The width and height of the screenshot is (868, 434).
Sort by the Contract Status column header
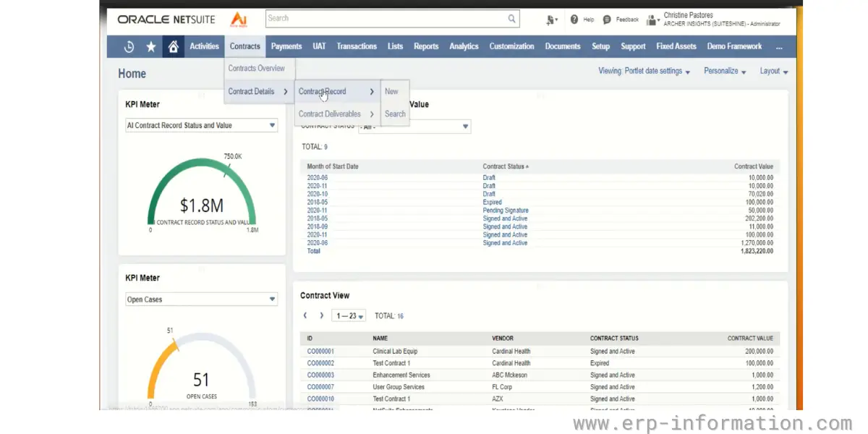(505, 166)
